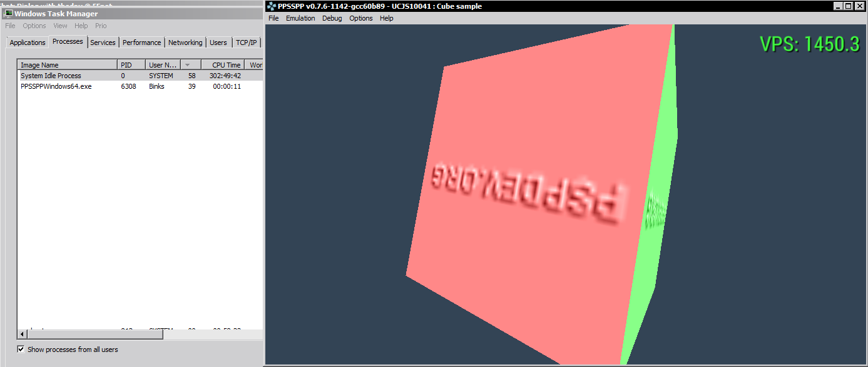Open the Debug menu in PPSSPP
This screenshot has width=868, height=367.
332,18
